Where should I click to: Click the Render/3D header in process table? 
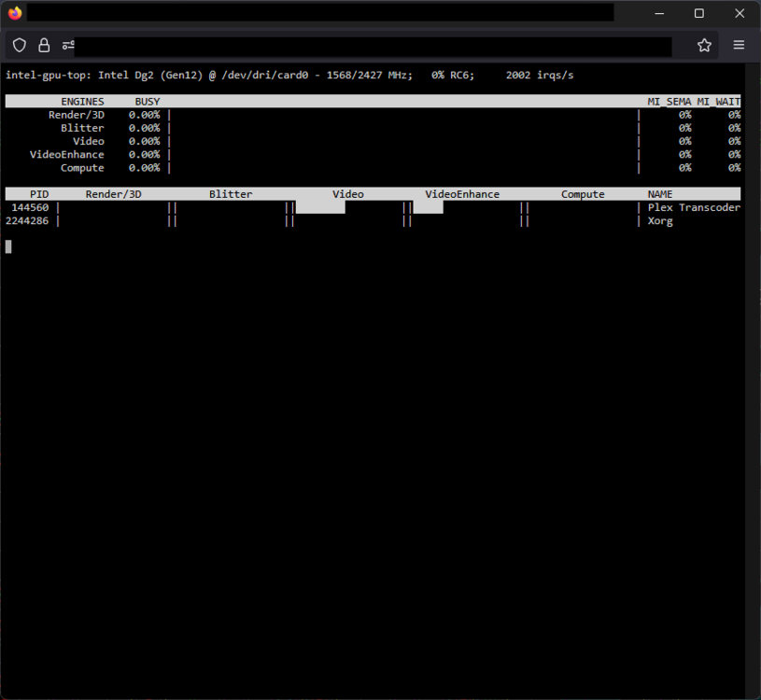tap(114, 194)
